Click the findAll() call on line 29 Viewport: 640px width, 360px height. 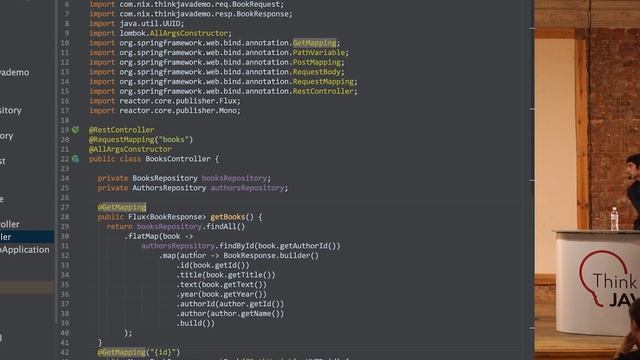point(226,227)
